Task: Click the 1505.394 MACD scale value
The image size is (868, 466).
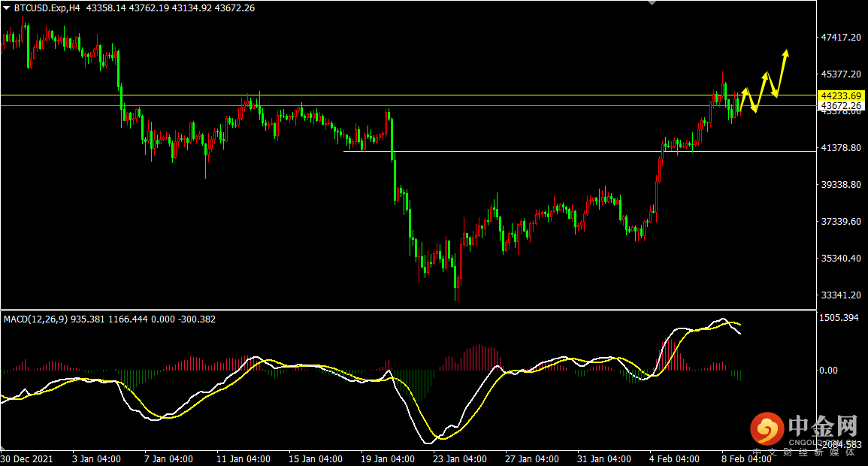Action: [x=838, y=318]
